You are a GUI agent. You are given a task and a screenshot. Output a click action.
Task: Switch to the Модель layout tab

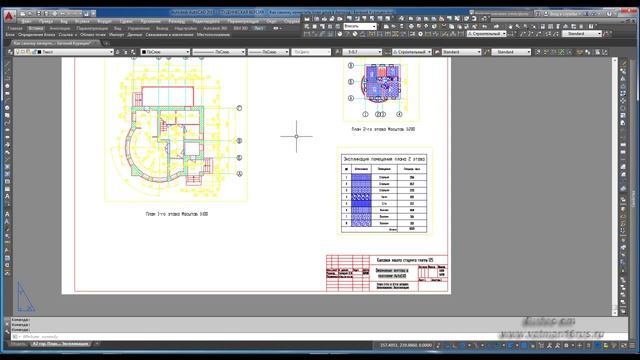pos(18,344)
